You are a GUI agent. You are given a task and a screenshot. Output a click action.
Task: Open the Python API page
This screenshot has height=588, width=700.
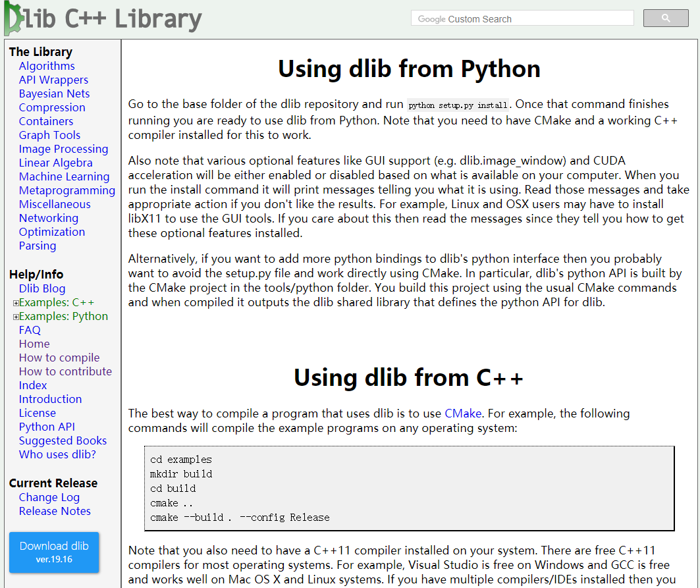(47, 427)
